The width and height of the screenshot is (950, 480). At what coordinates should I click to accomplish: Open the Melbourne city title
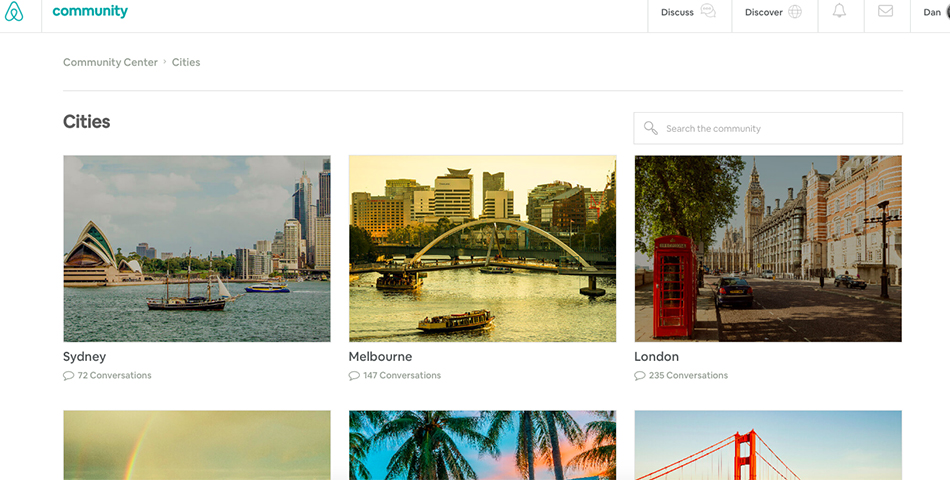pyautogui.click(x=380, y=357)
